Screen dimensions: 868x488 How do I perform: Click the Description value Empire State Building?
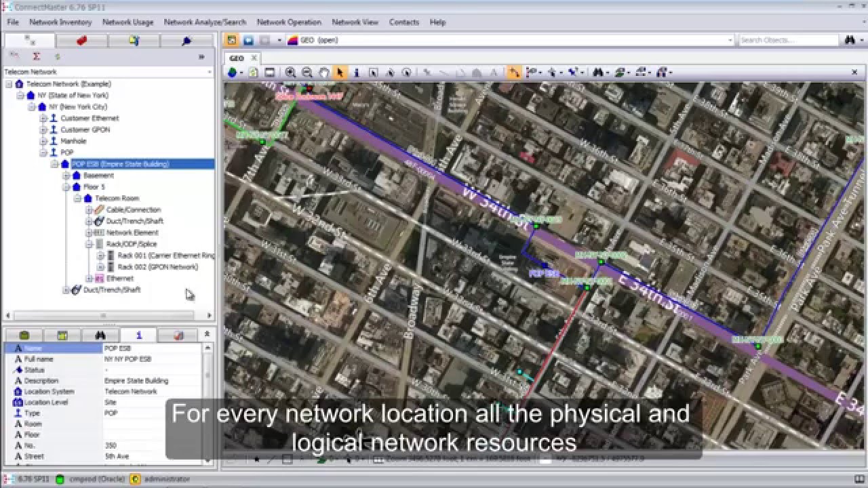136,381
